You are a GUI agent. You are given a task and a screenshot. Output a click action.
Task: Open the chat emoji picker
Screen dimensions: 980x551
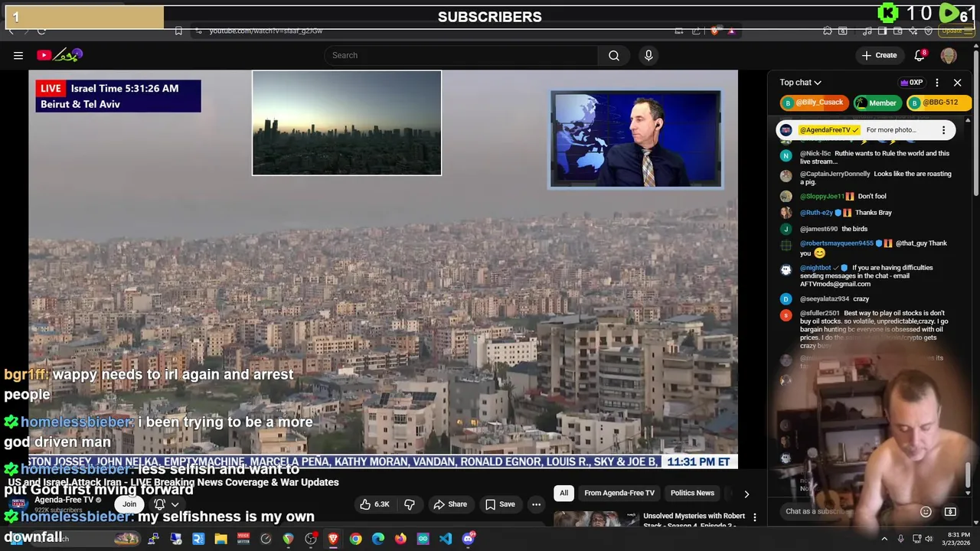click(926, 511)
